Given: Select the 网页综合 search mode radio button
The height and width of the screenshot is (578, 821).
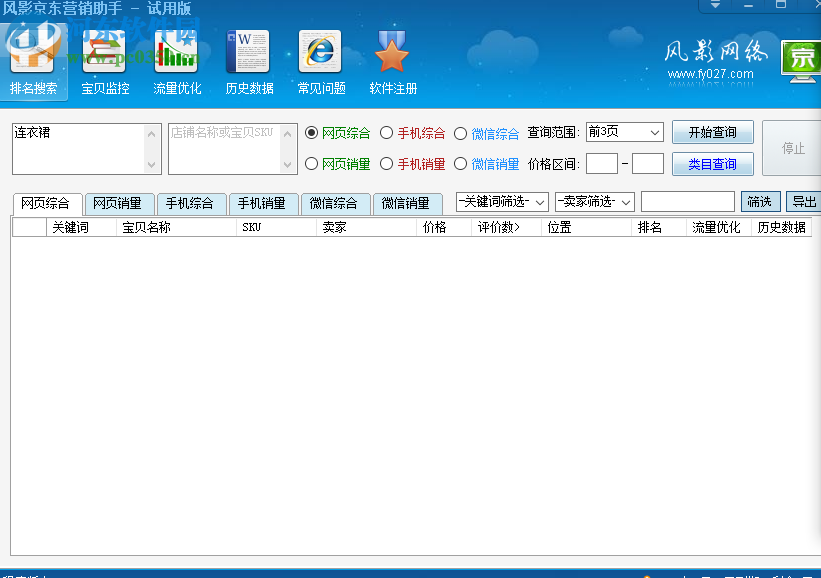Looking at the screenshot, I should coord(312,132).
